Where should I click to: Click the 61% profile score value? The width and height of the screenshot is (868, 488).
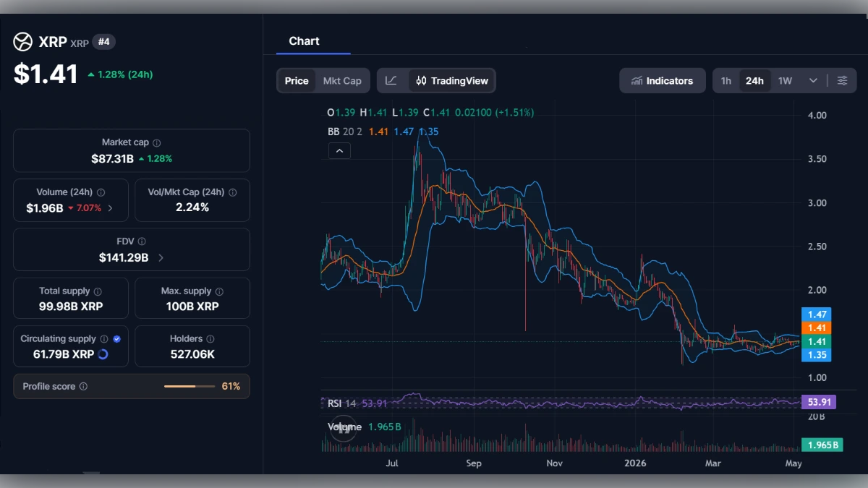[231, 387]
